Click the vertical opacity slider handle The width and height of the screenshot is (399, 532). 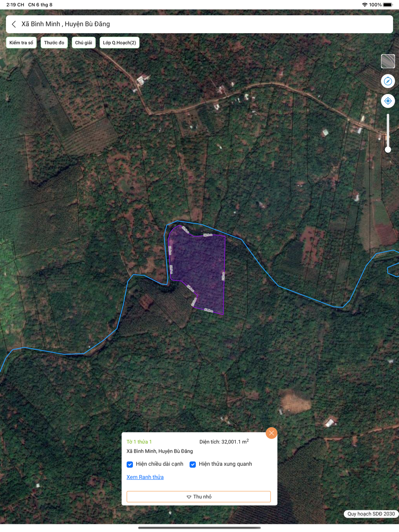click(388, 150)
